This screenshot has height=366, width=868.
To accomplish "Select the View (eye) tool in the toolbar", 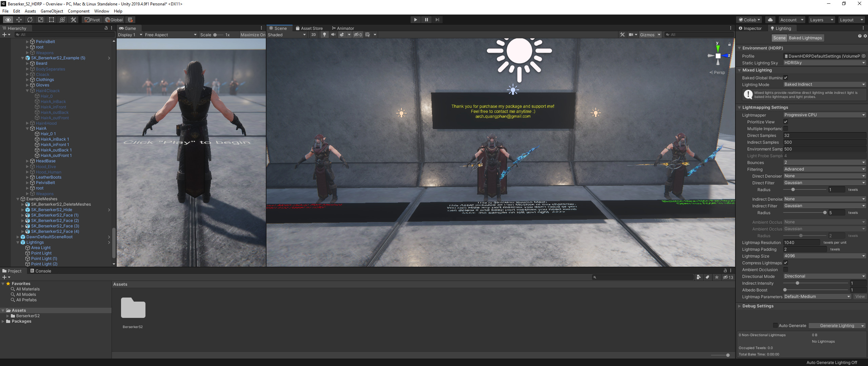I will pos(8,20).
